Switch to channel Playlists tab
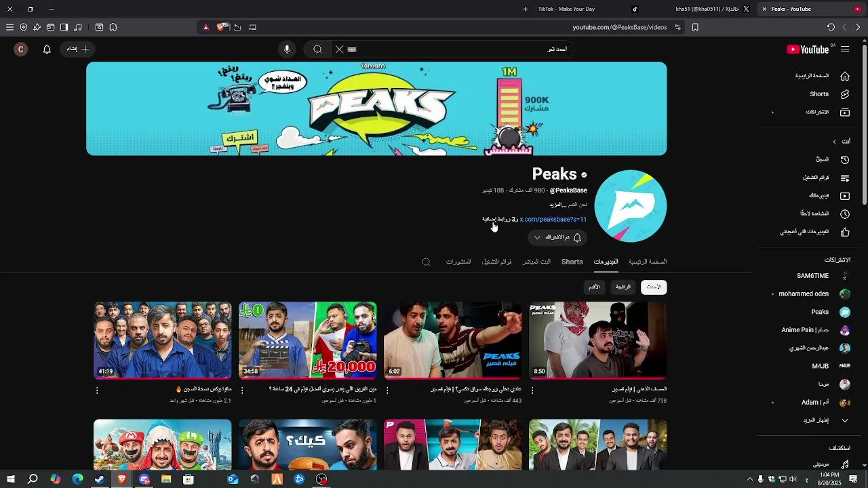This screenshot has height=488, width=868. point(497,262)
